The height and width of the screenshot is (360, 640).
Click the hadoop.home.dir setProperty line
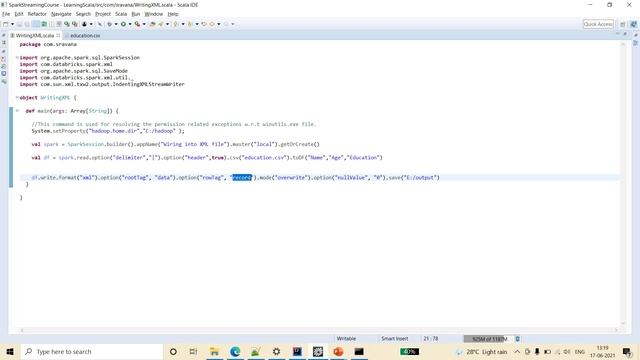pyautogui.click(x=108, y=131)
